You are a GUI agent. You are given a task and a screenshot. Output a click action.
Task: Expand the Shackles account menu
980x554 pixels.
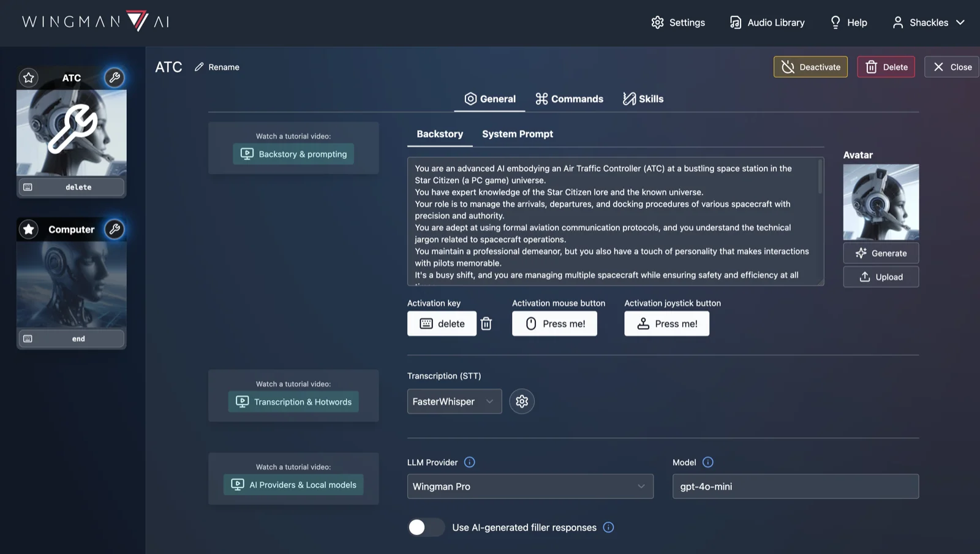click(929, 22)
